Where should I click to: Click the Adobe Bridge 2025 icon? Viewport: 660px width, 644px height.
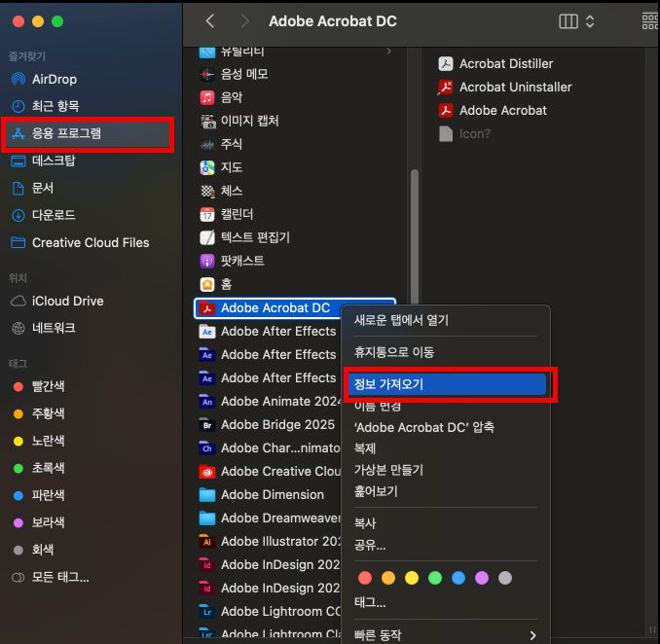[x=207, y=425]
